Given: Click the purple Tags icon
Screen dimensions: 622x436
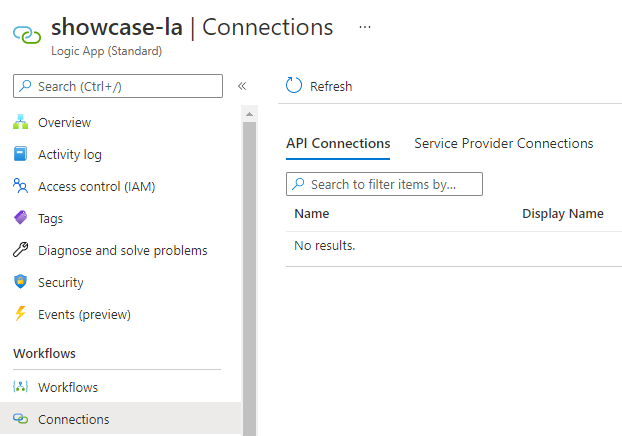Looking at the screenshot, I should 20,218.
